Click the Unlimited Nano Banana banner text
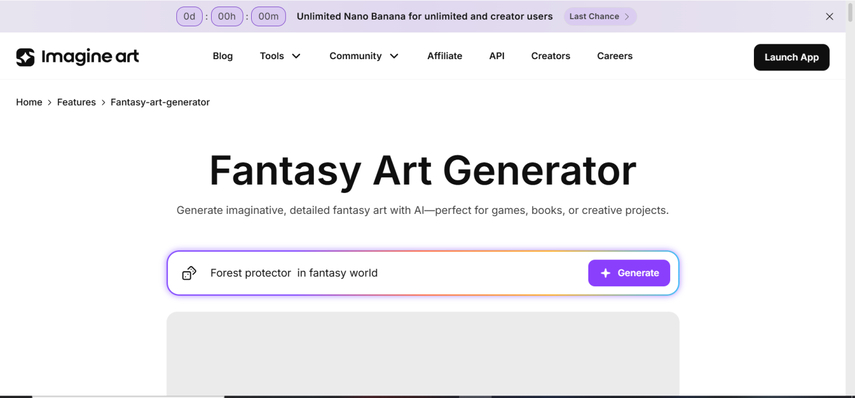 click(x=424, y=16)
